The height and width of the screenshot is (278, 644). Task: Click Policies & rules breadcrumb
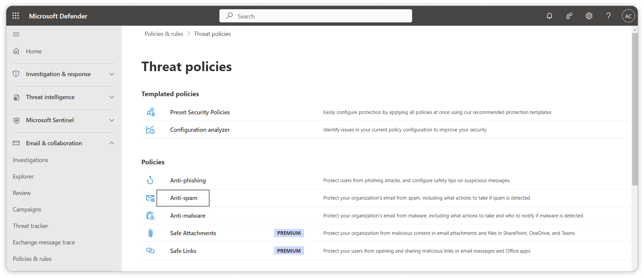tap(164, 34)
